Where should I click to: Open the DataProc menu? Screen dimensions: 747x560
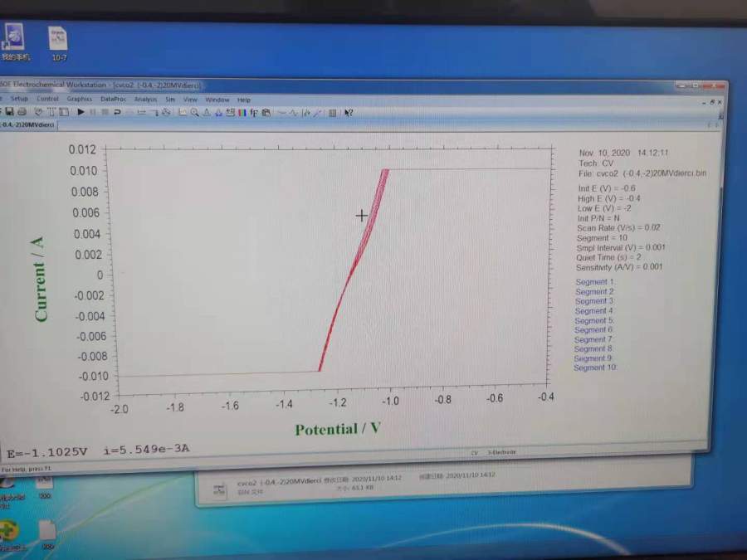112,99
